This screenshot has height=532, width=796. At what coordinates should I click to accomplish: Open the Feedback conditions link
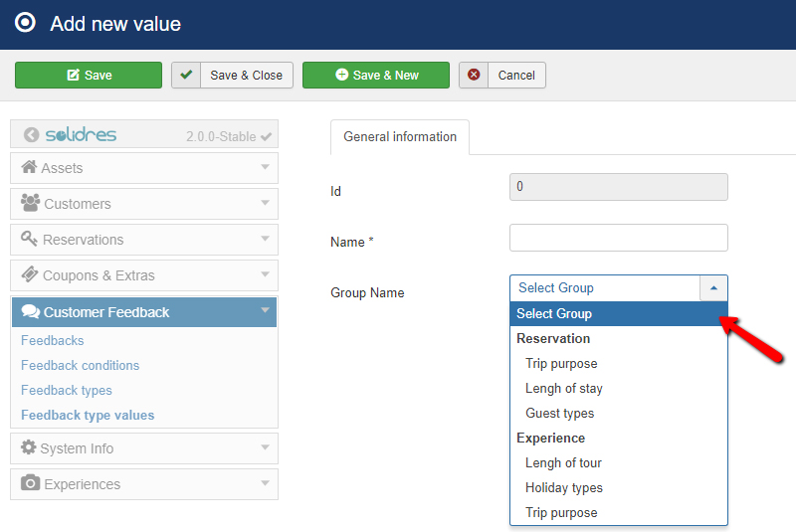point(81,365)
